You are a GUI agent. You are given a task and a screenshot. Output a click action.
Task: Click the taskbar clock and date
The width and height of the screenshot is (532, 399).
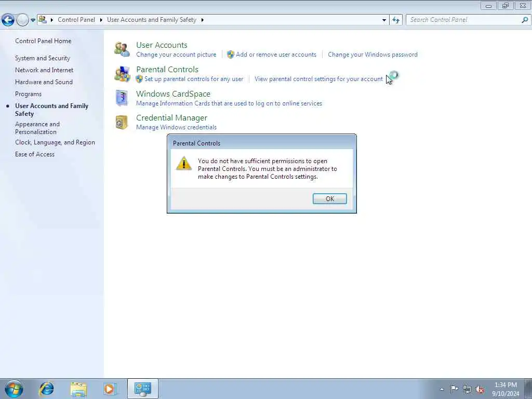[506, 389]
